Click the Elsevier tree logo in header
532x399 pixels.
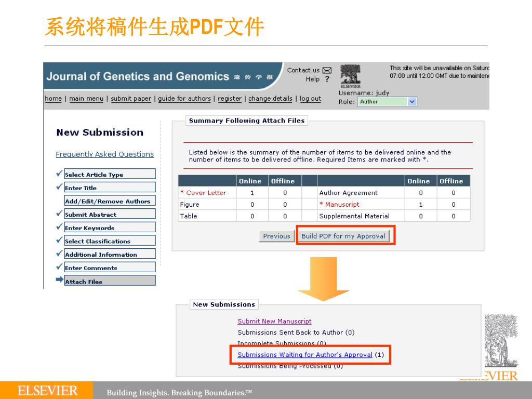coord(350,76)
